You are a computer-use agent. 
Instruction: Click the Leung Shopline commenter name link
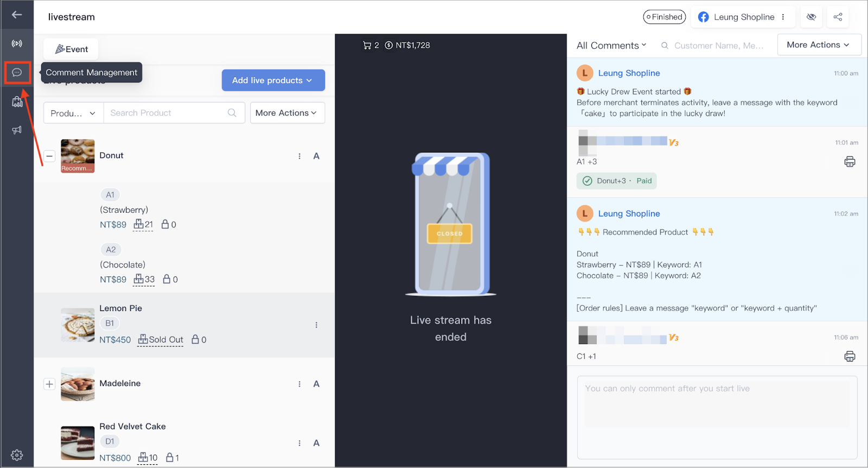[629, 73]
